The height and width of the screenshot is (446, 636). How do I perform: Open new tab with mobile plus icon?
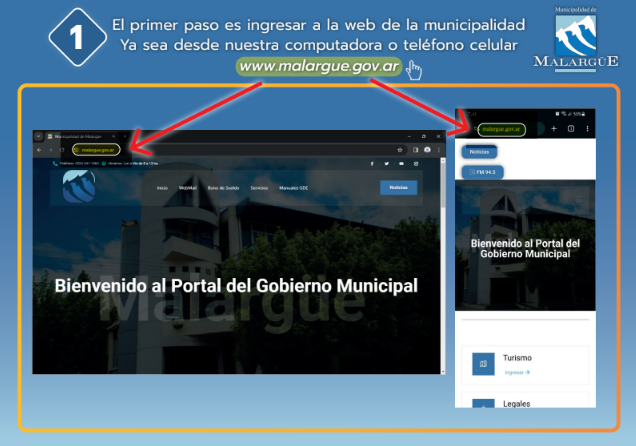pos(553,129)
